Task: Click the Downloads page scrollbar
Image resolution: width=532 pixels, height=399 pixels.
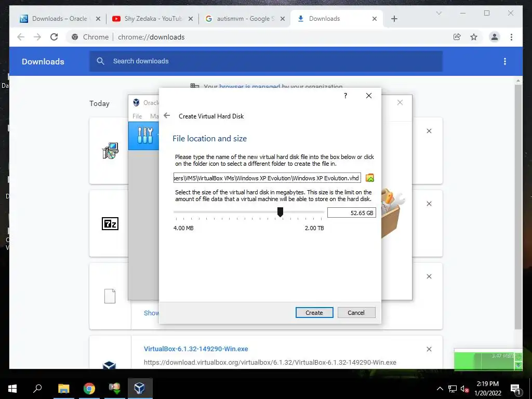Action: click(x=518, y=206)
